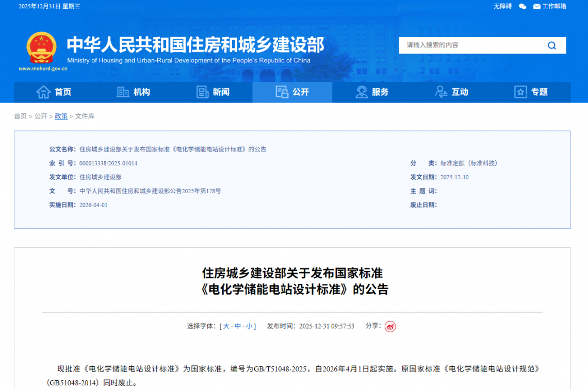Open the 政策 breadcrumb link
Screen dimensions: 588x390
click(61, 116)
